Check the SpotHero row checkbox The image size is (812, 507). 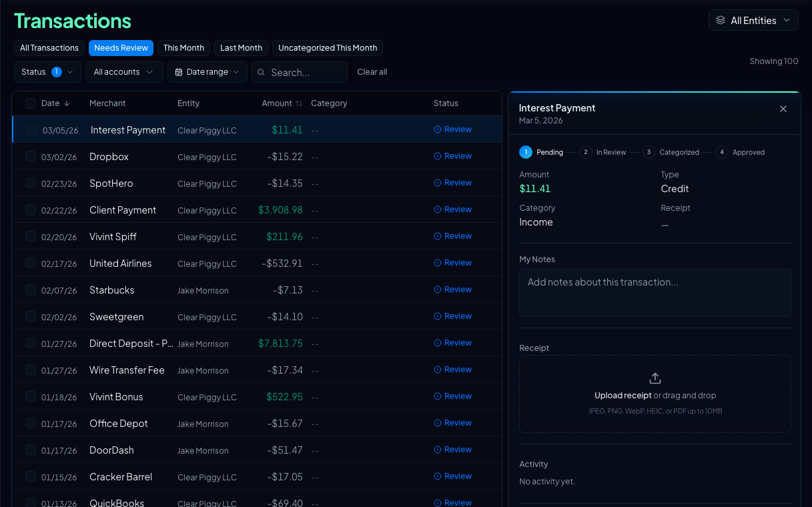(31, 183)
